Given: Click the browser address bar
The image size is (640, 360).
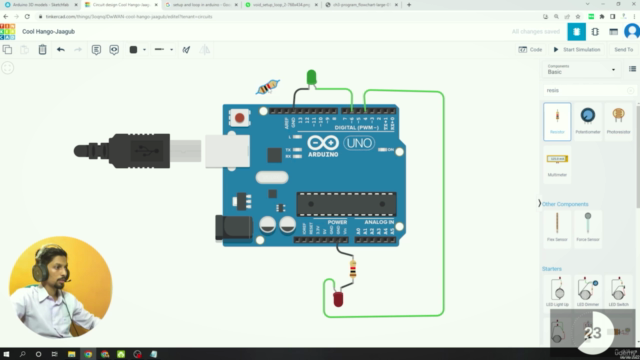Looking at the screenshot, I should 286,17.
